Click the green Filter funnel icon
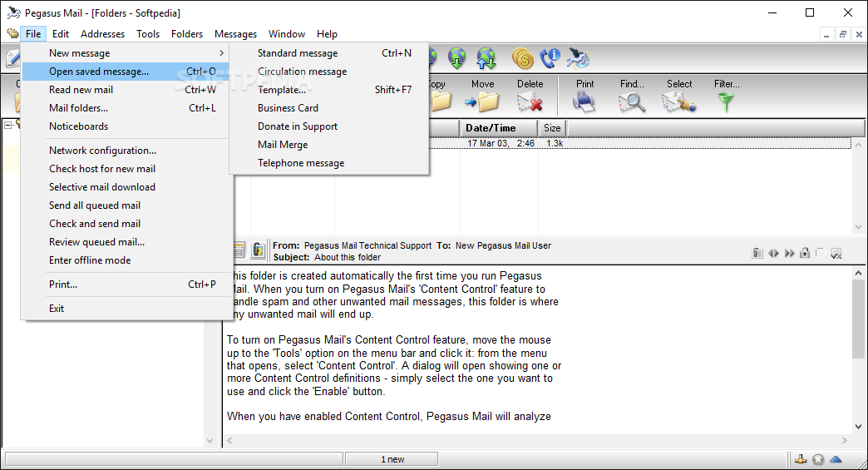The image size is (868, 470). [726, 102]
